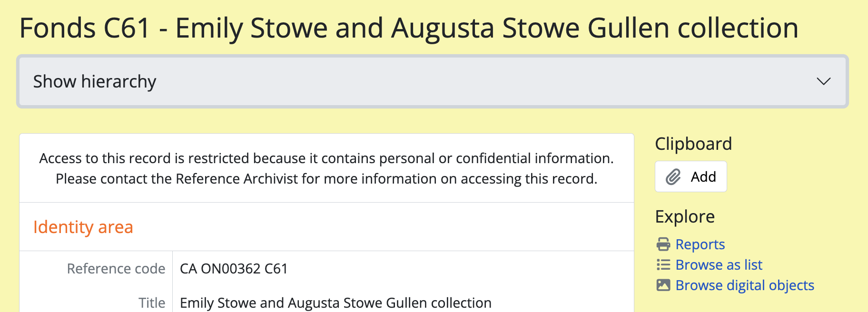The width and height of the screenshot is (868, 312).
Task: Click the Title field value text
Action: pos(335,303)
